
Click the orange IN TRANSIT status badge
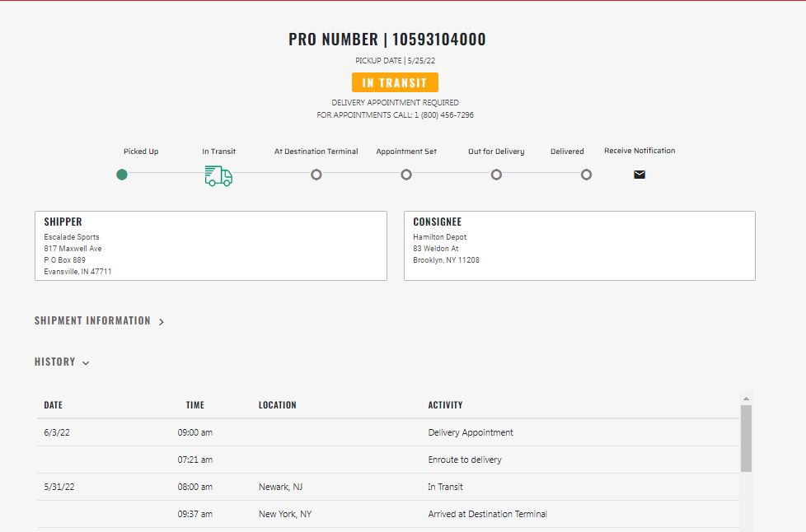(x=395, y=82)
